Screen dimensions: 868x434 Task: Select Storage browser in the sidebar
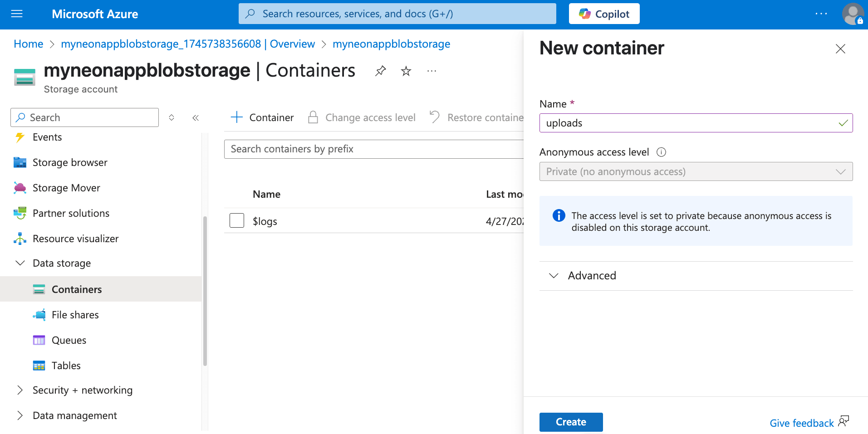point(70,162)
